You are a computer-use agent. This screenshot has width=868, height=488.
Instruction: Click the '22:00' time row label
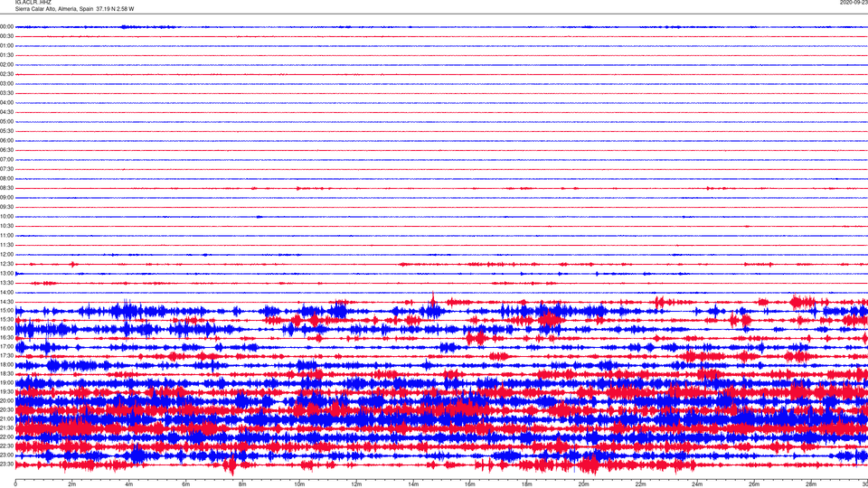click(6, 437)
